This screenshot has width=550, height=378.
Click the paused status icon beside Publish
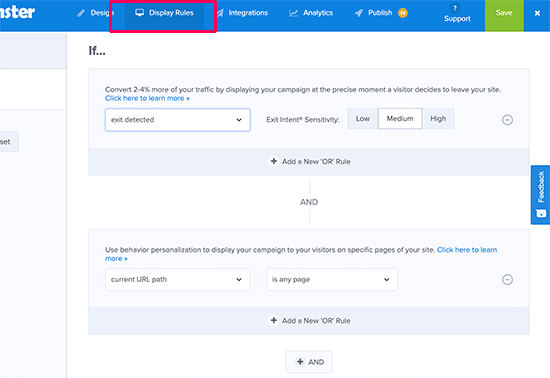tap(403, 13)
